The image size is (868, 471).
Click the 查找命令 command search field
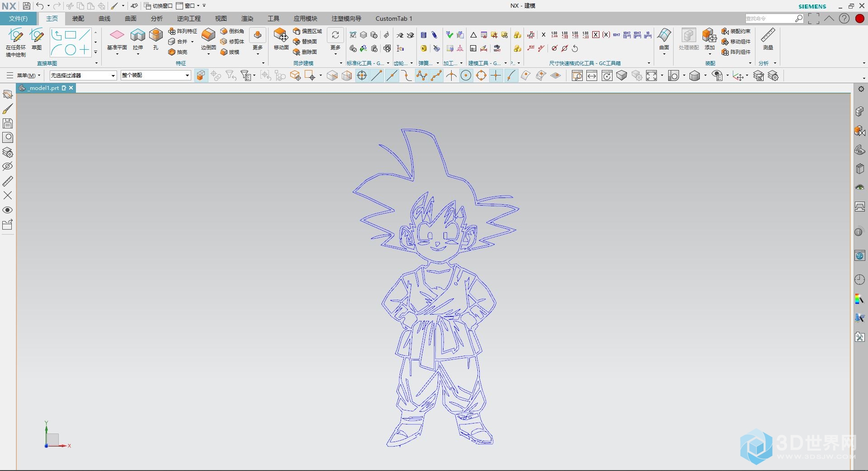pyautogui.click(x=769, y=19)
